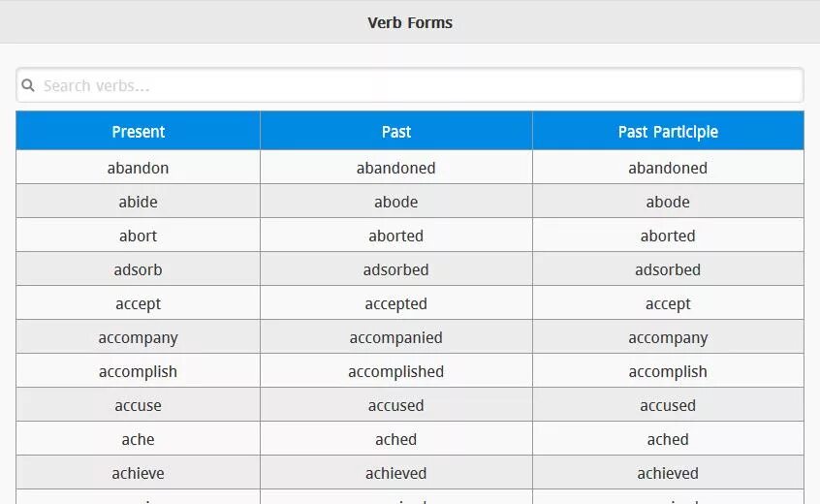The width and height of the screenshot is (820, 504).
Task: Select the Past column header
Action: coord(395,131)
